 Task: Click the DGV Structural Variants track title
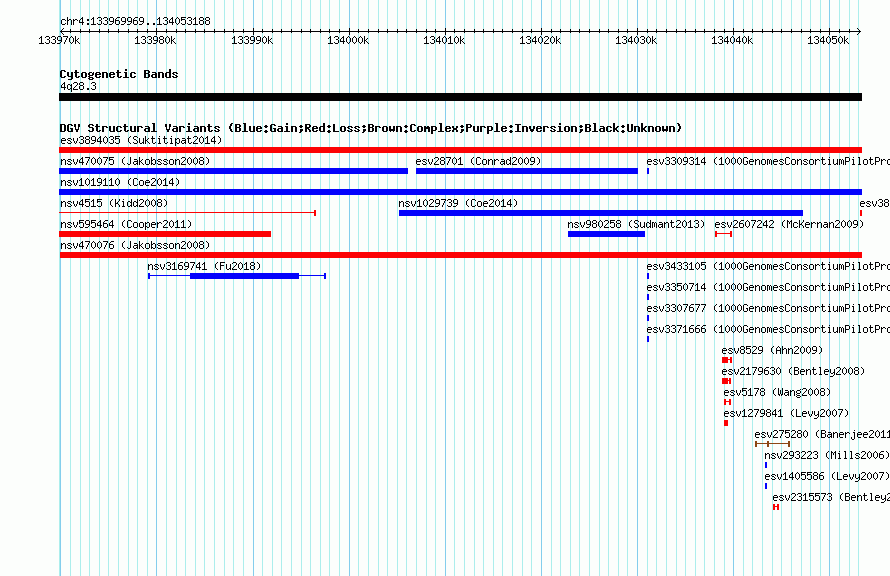tap(371, 128)
